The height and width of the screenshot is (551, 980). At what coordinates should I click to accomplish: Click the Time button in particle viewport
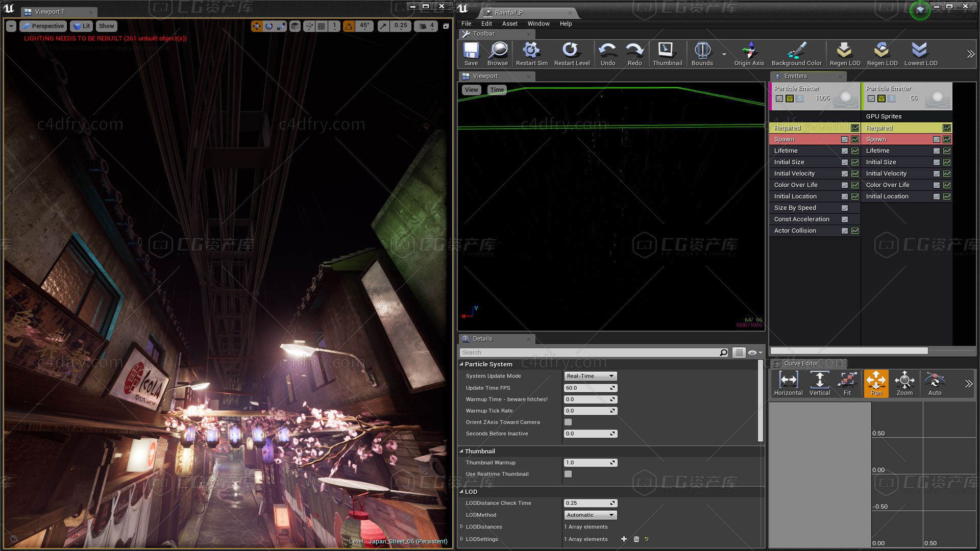[497, 90]
